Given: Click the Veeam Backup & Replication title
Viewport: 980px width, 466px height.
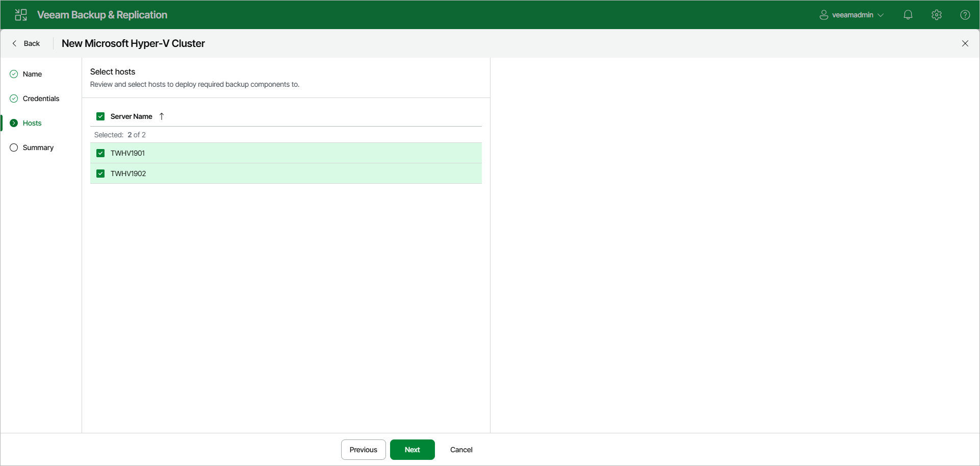Looking at the screenshot, I should pos(102,15).
